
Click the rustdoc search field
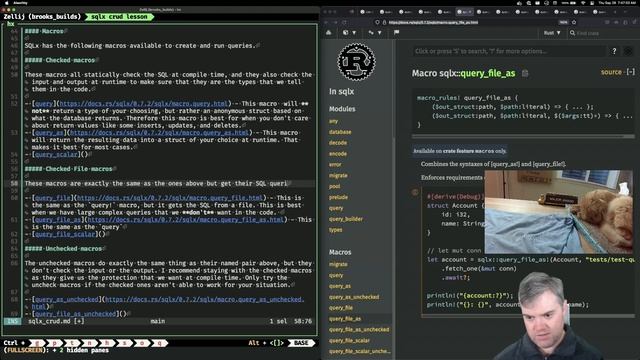tap(508, 51)
